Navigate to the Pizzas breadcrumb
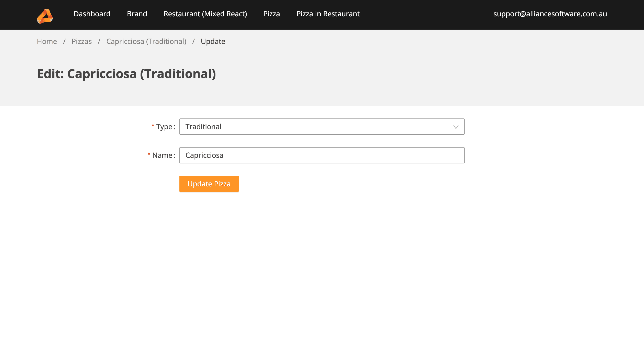Image resolution: width=644 pixels, height=360 pixels. (82, 41)
